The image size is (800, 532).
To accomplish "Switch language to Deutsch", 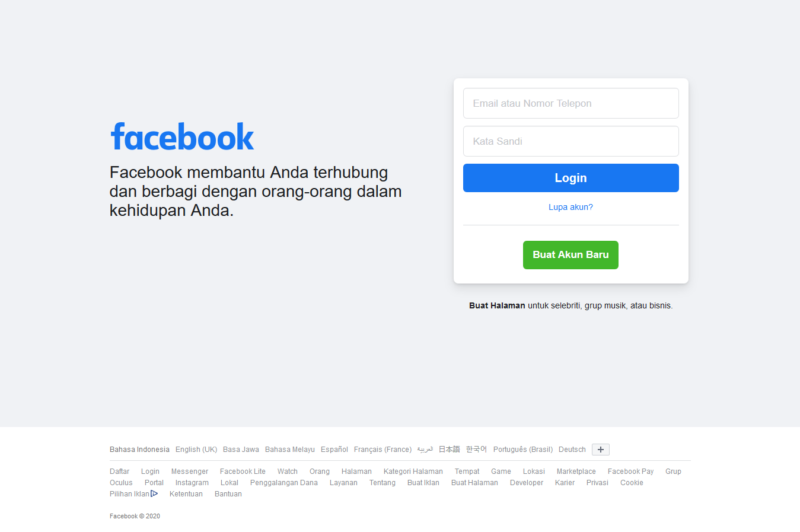I will (572, 450).
